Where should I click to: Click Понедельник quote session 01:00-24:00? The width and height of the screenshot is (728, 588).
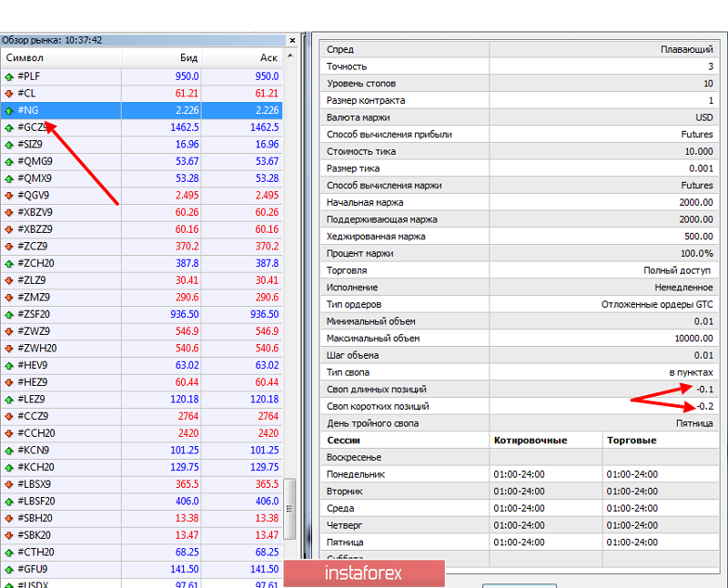point(519,474)
